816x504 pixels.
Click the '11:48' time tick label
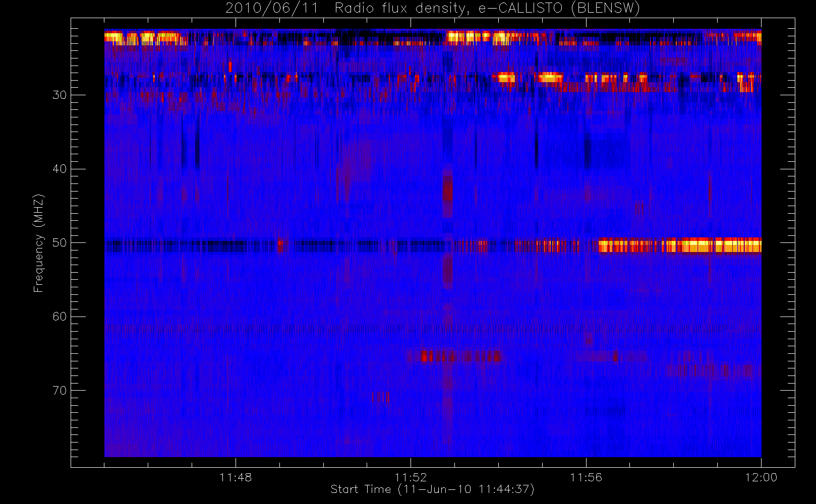(236, 477)
